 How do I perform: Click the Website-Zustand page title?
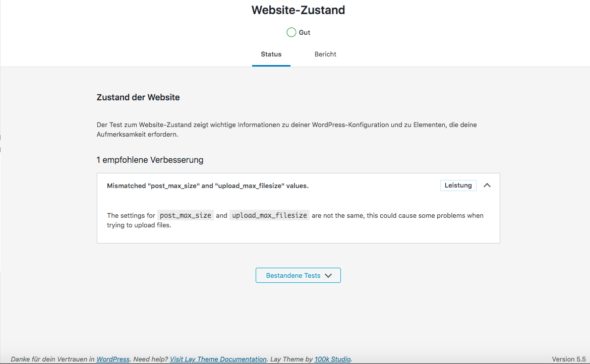click(x=298, y=10)
